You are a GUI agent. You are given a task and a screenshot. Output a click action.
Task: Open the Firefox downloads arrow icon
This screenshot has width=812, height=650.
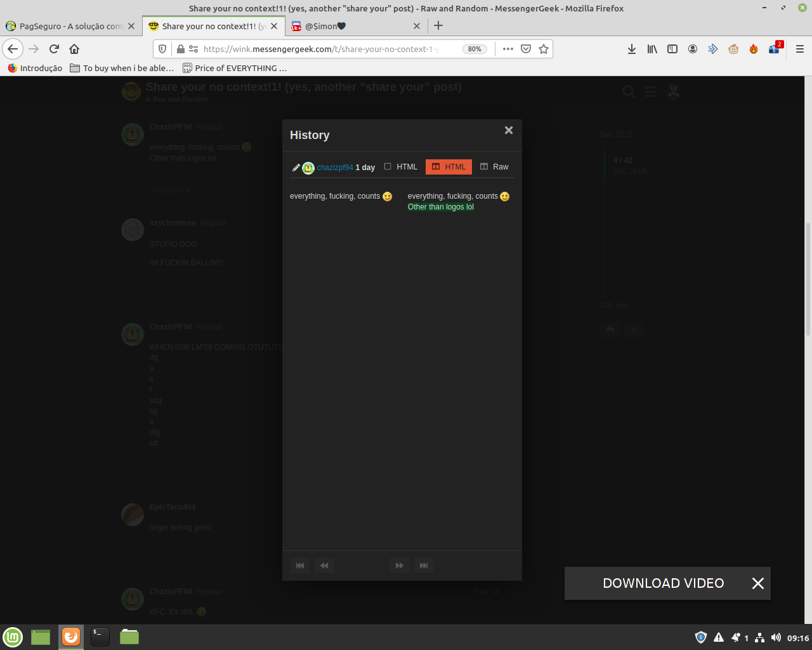[632, 49]
